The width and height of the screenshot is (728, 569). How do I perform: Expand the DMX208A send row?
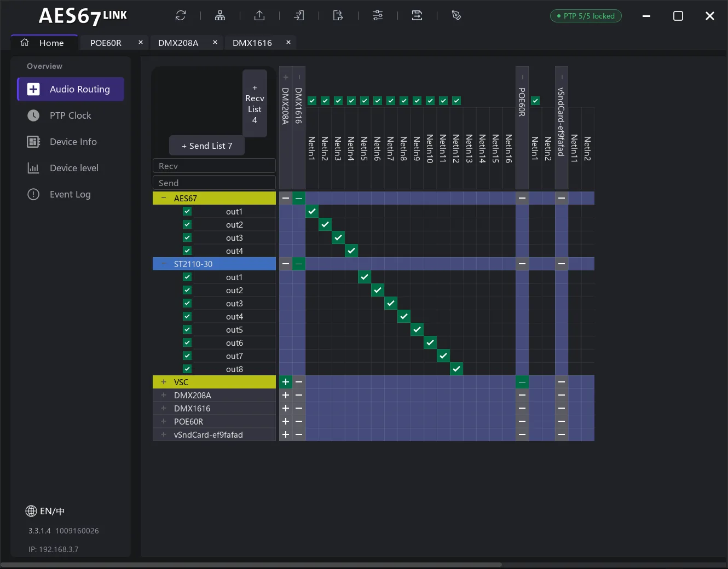tap(163, 395)
